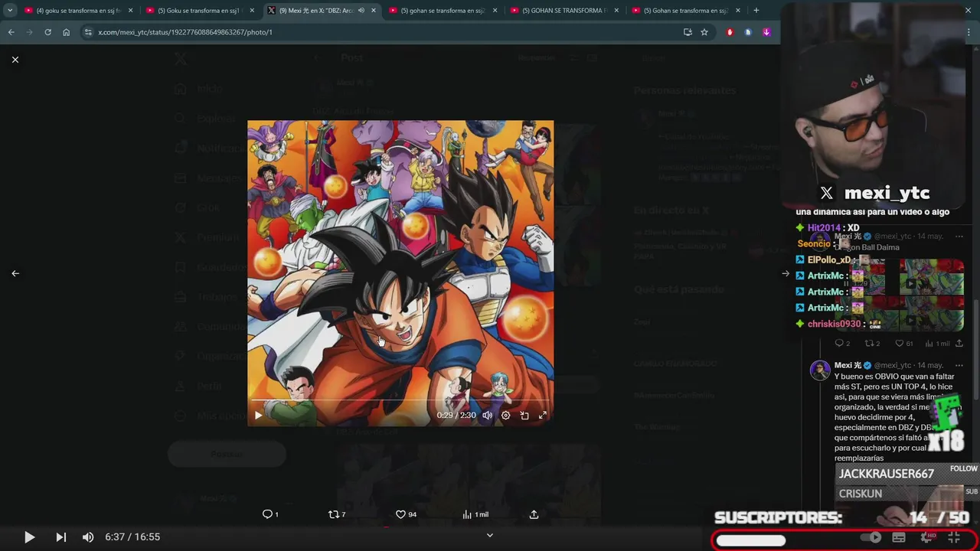The width and height of the screenshot is (980, 551).
Task: Click the magenta download extension icon
Action: point(766,32)
